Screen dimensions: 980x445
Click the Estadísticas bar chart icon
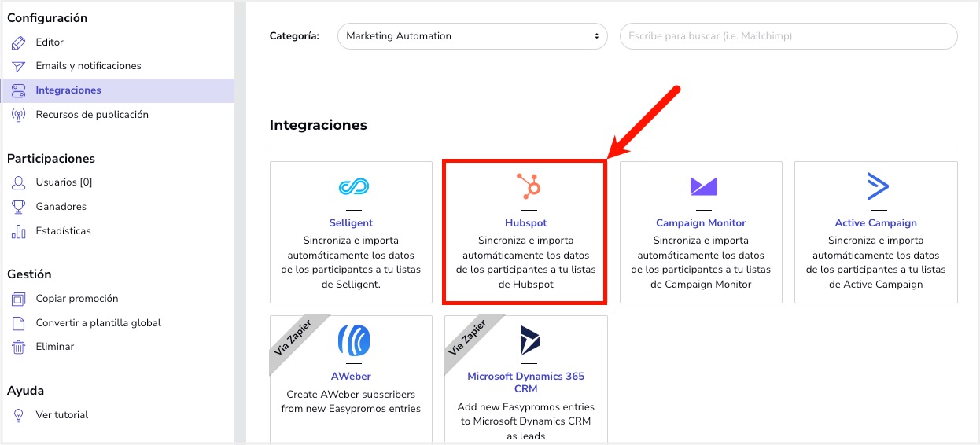click(19, 231)
